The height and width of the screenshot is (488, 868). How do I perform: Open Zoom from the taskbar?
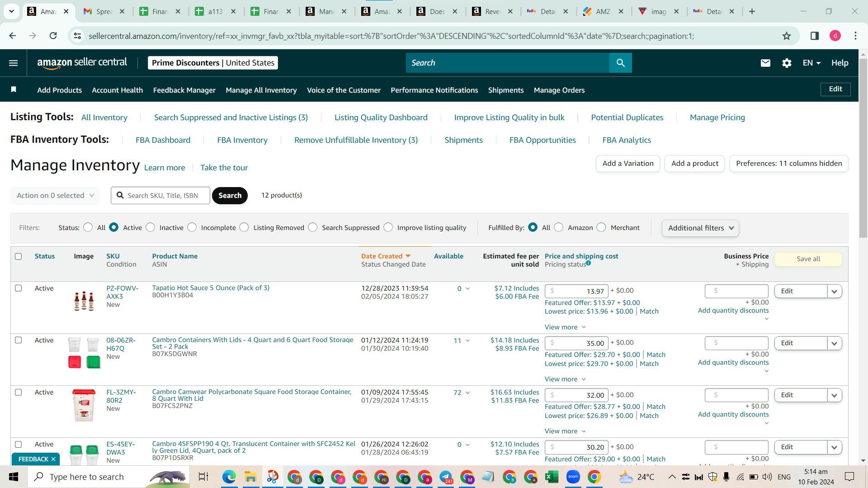(573, 477)
